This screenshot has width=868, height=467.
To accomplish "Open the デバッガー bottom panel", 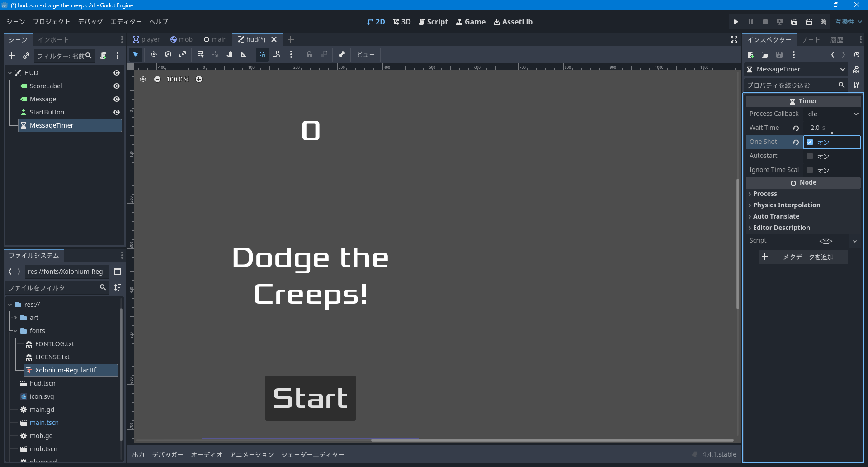I will [x=168, y=455].
